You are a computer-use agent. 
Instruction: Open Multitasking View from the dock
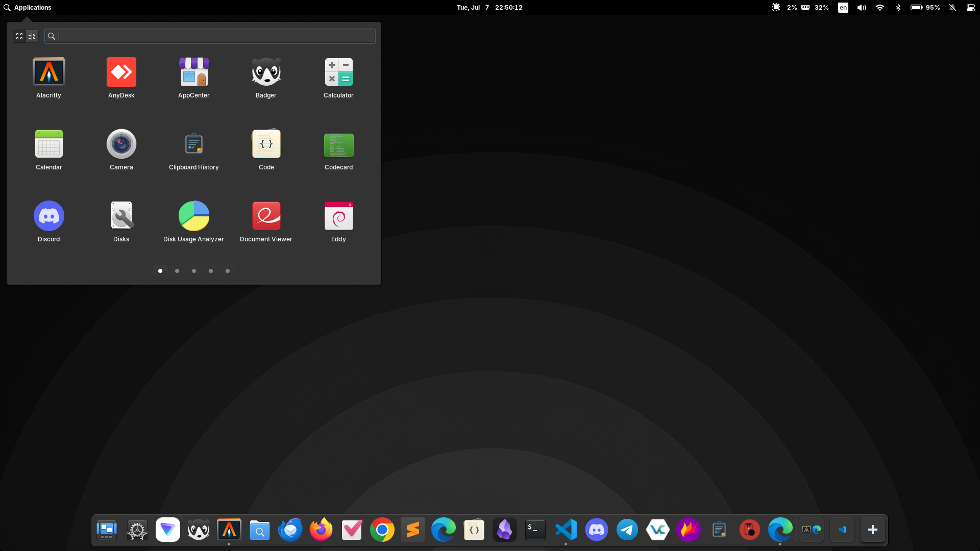pos(107,530)
